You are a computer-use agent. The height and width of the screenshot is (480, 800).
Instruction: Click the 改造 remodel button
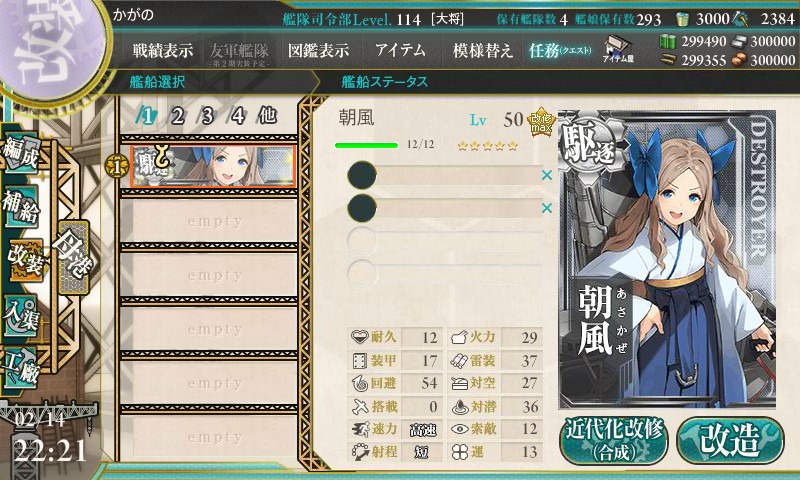pyautogui.click(x=730, y=440)
